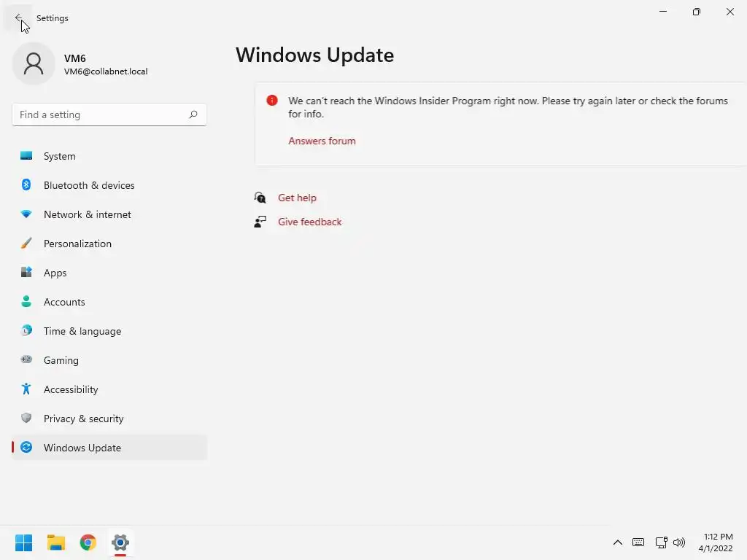Open the System settings category
The width and height of the screenshot is (747, 560).
click(x=109, y=156)
